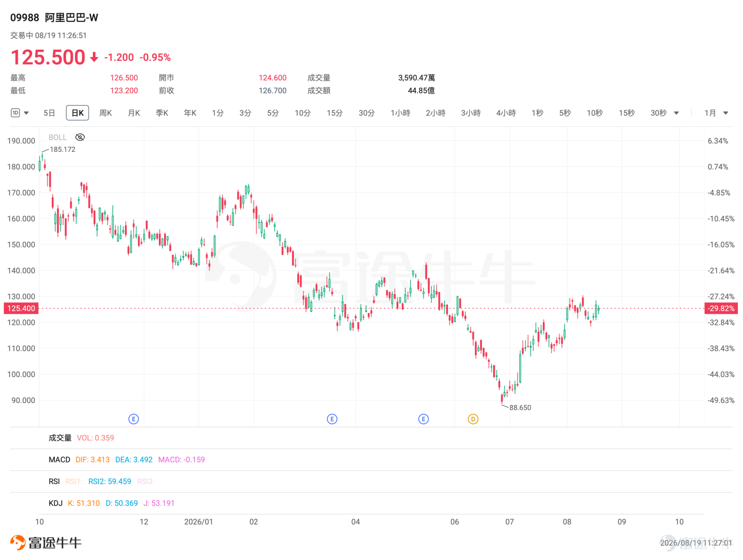Click the -29.82% percent tag on right axis
The image size is (743, 560).
(x=721, y=308)
